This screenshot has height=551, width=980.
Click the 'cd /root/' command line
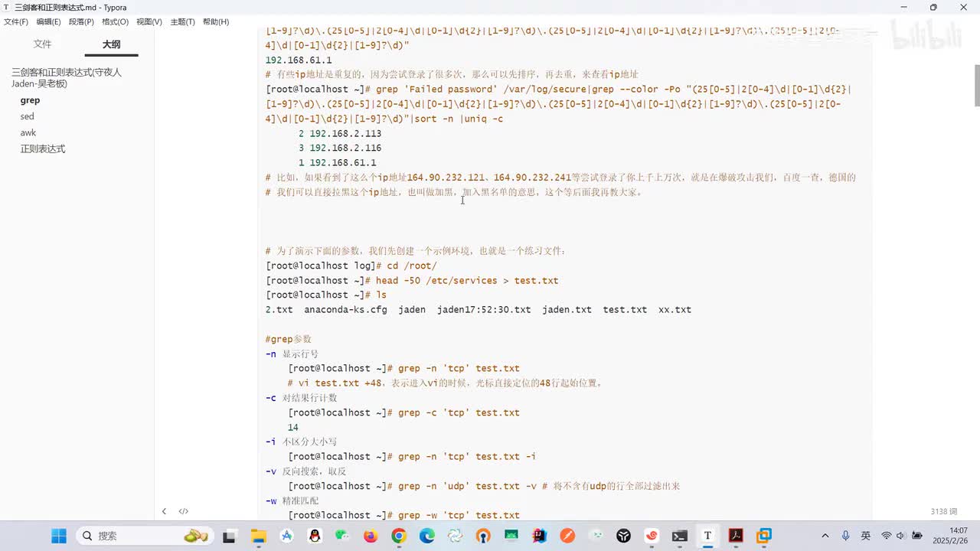tap(351, 266)
